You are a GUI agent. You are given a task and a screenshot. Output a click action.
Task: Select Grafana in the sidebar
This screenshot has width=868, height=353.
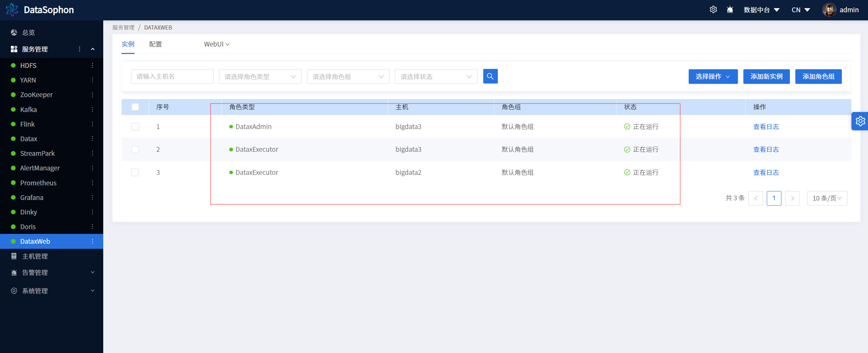coord(32,197)
